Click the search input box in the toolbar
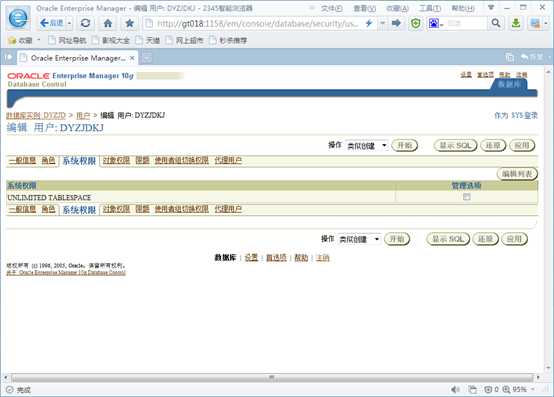The height and width of the screenshot is (397, 554). (466, 24)
